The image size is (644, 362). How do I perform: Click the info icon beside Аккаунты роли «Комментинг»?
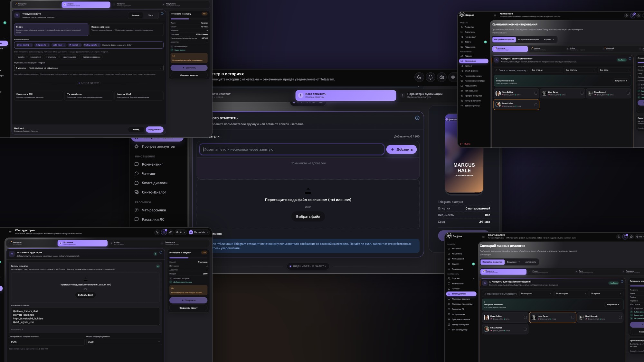[x=630, y=59]
